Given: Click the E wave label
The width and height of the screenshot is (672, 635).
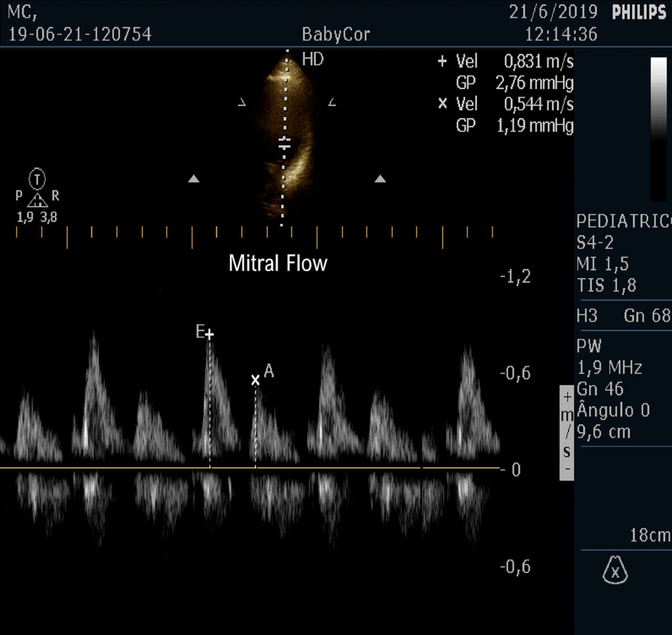Looking at the screenshot, I should tap(199, 331).
